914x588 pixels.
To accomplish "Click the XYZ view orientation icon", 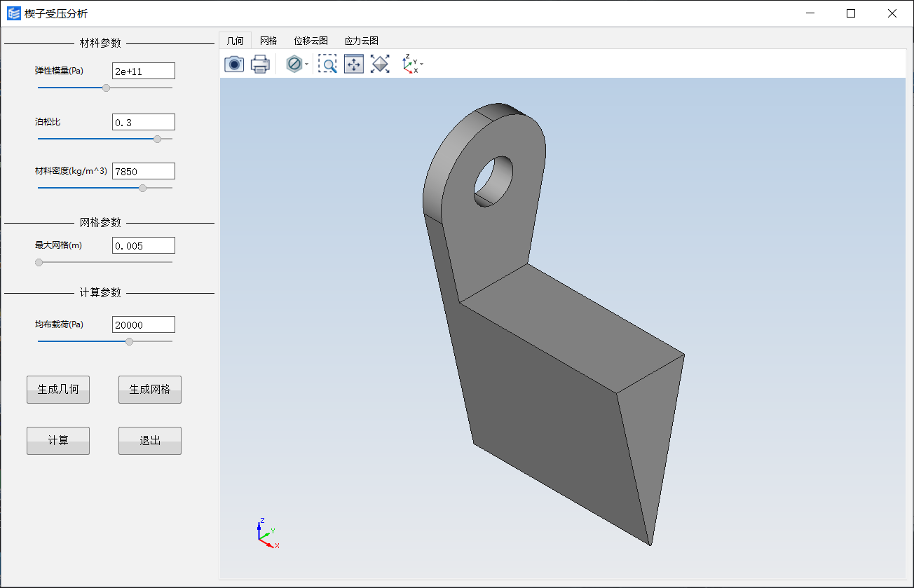I will click(409, 64).
